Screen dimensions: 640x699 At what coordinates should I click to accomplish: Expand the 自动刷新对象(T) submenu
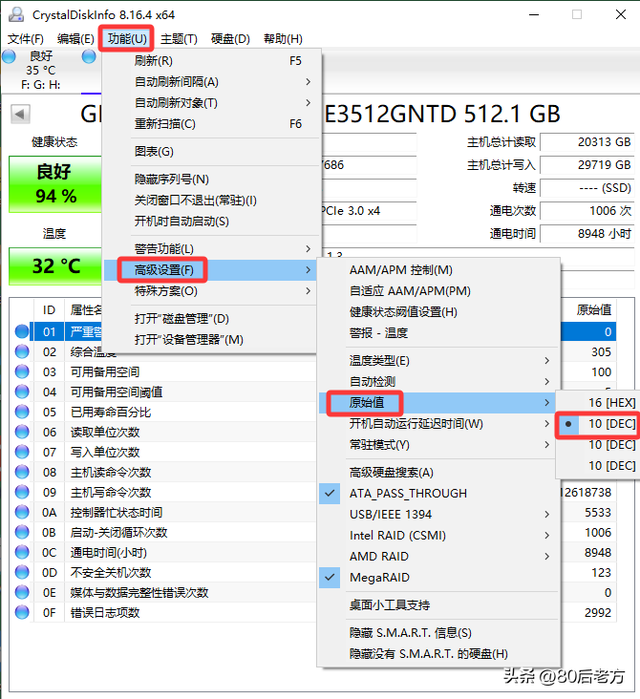[x=210, y=103]
